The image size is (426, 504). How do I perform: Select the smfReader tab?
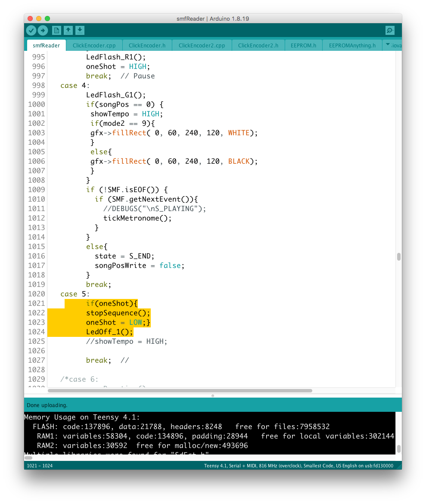click(x=46, y=45)
